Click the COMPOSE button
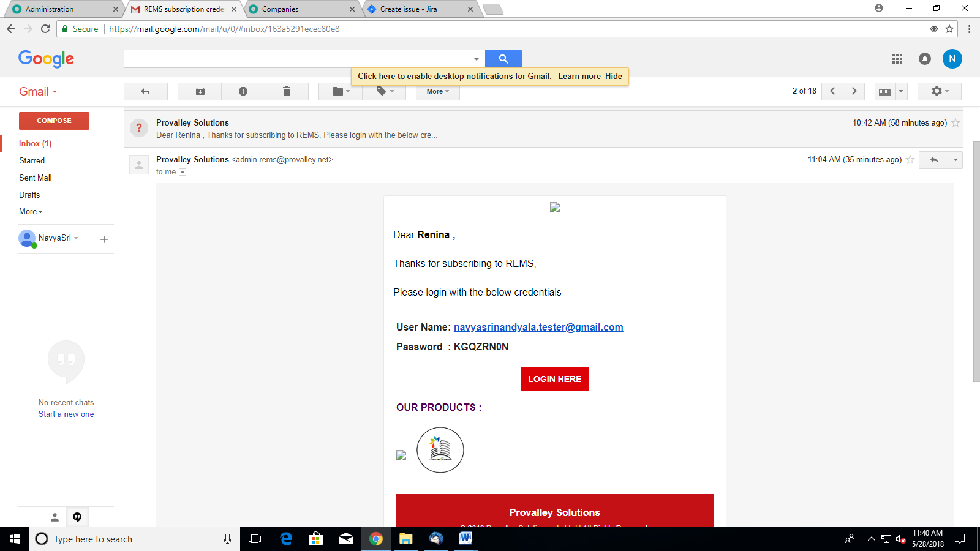The image size is (980, 551). point(54,121)
